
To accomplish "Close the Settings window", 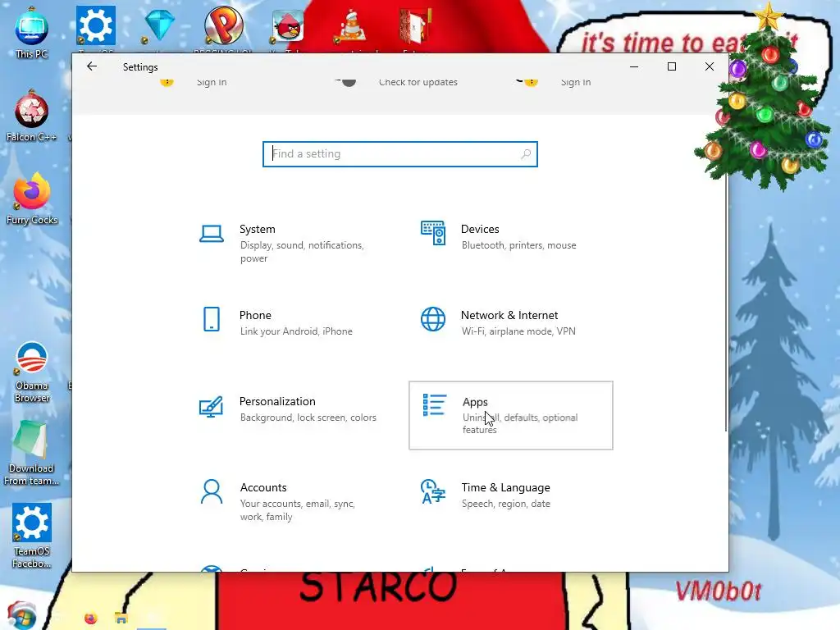I will pyautogui.click(x=710, y=66).
